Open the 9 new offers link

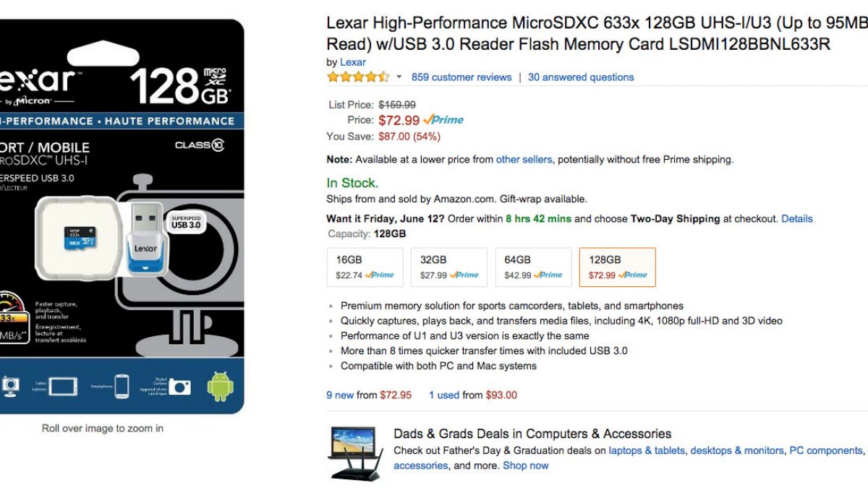[340, 395]
